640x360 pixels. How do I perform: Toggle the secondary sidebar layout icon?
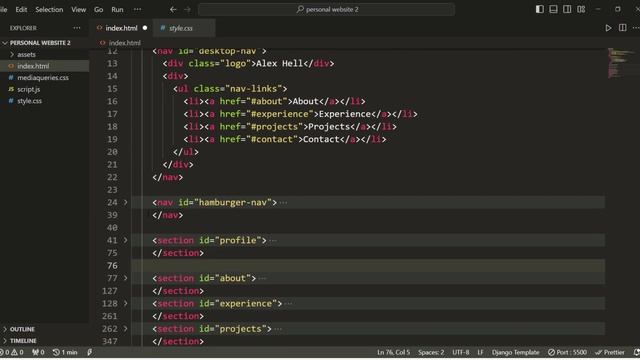tap(567, 9)
